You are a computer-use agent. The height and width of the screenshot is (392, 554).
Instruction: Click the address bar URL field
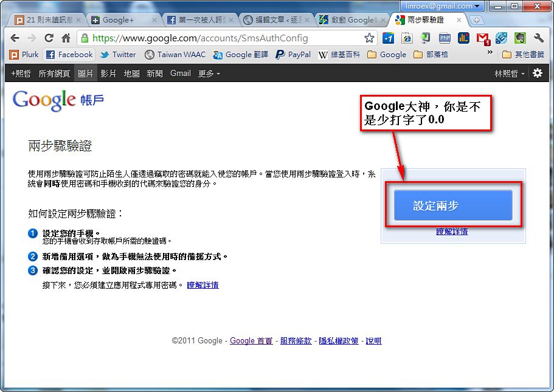[226, 38]
